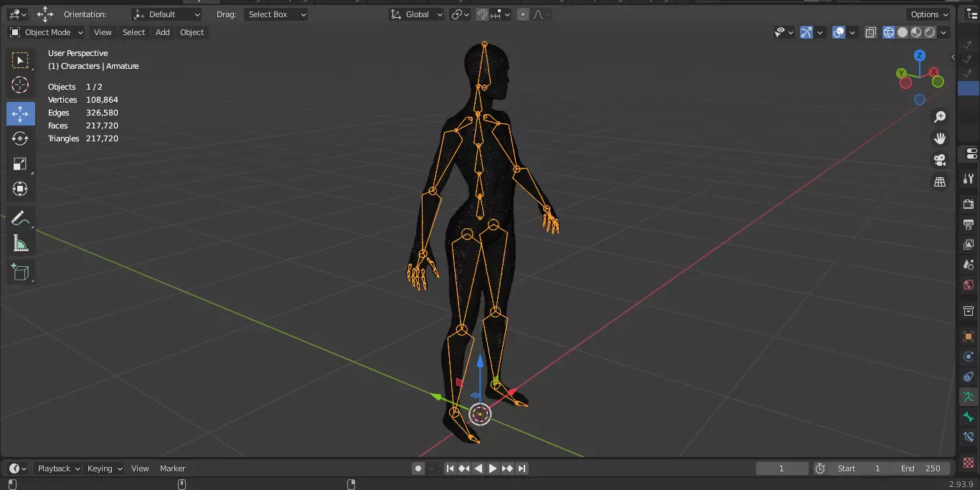Click the hand pan view button

tap(940, 138)
